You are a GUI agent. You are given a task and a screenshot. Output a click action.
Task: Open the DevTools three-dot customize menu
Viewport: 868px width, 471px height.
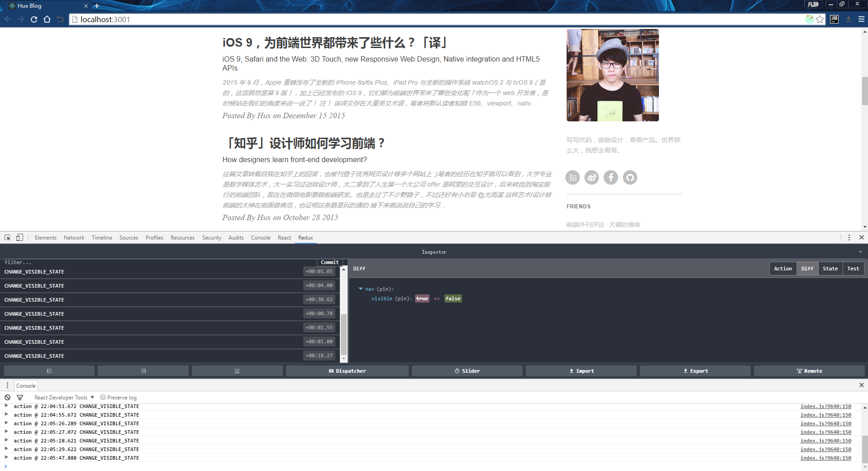point(849,237)
